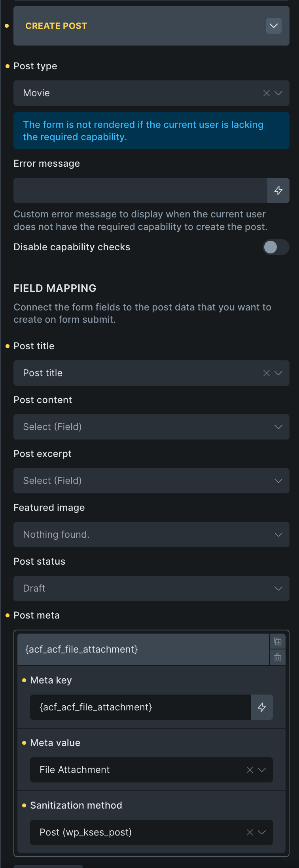Screen dimensions: 299x868
Task: Delete the acf_file_attachment meta item
Action: click(x=278, y=658)
